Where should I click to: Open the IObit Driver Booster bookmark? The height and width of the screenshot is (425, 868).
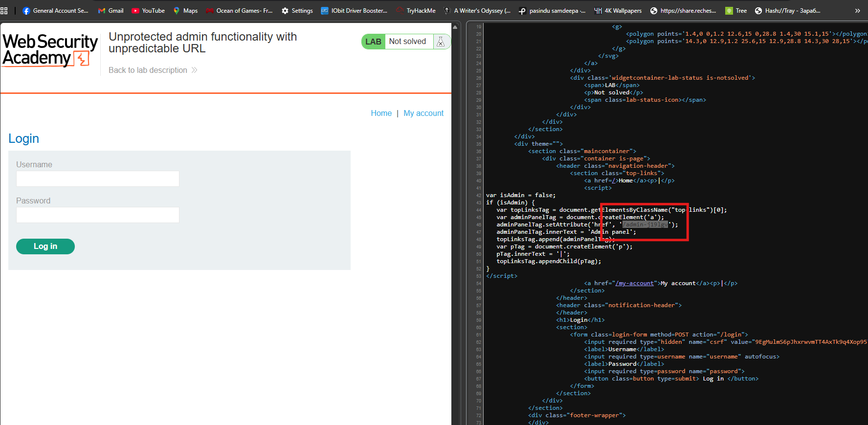tap(354, 10)
